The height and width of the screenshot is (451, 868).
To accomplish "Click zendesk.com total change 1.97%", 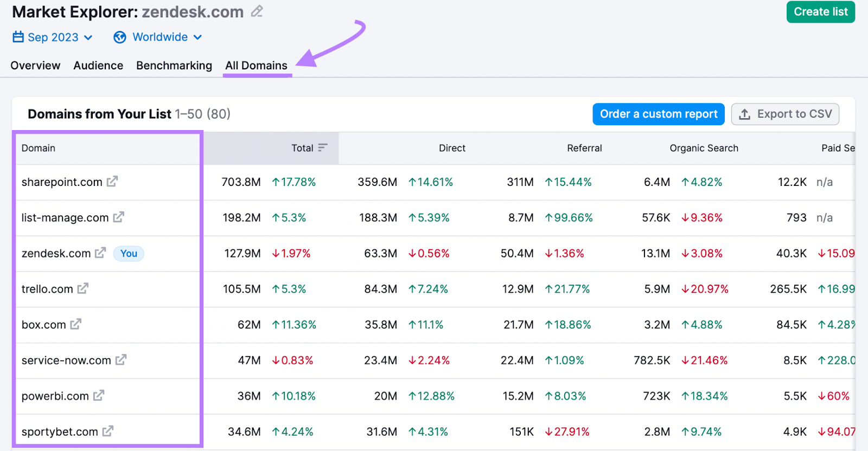I will (291, 254).
